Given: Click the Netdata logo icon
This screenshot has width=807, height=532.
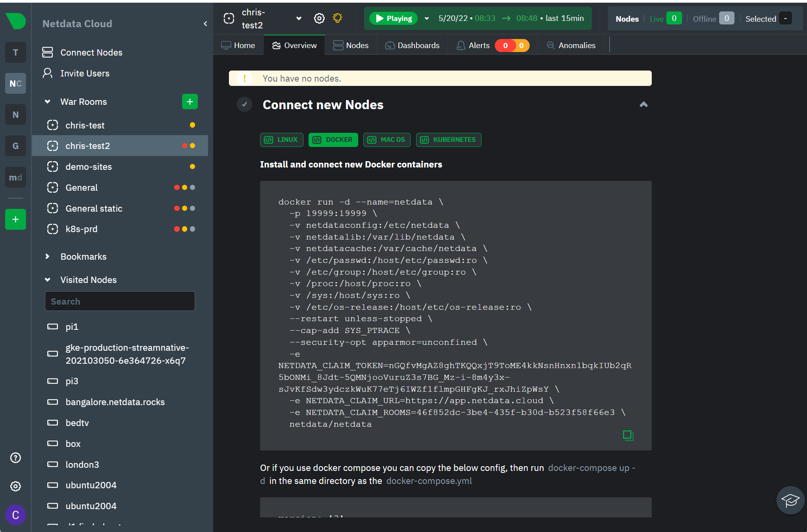Looking at the screenshot, I should pyautogui.click(x=16, y=21).
